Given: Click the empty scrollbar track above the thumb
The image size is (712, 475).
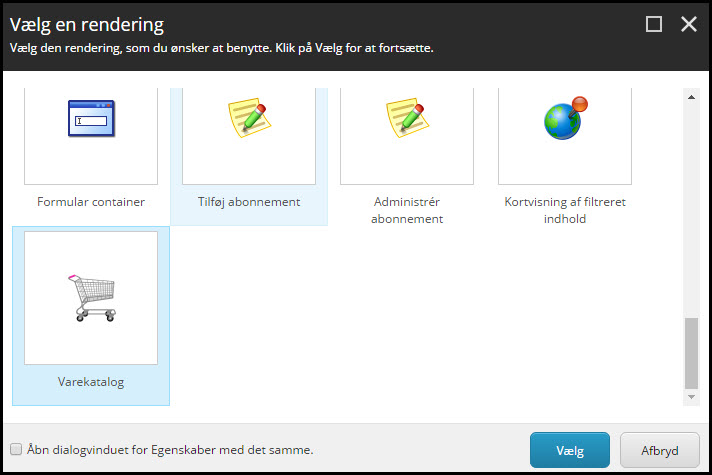Looking at the screenshot, I should pos(691,209).
